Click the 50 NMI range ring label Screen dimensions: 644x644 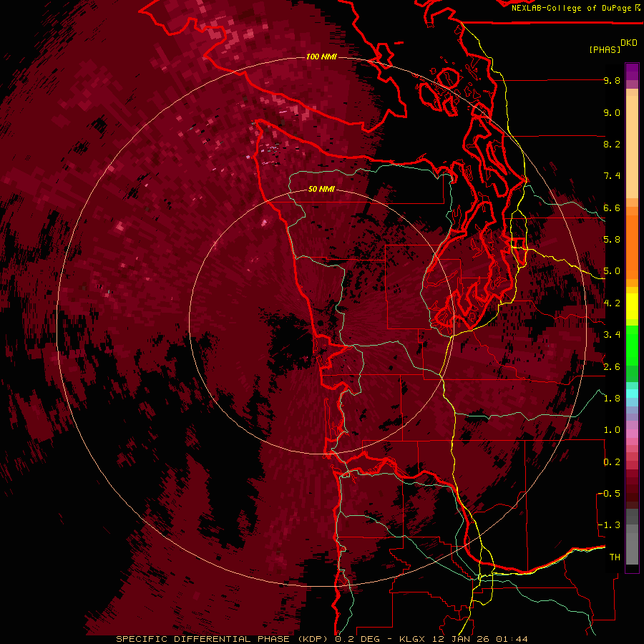click(x=321, y=190)
